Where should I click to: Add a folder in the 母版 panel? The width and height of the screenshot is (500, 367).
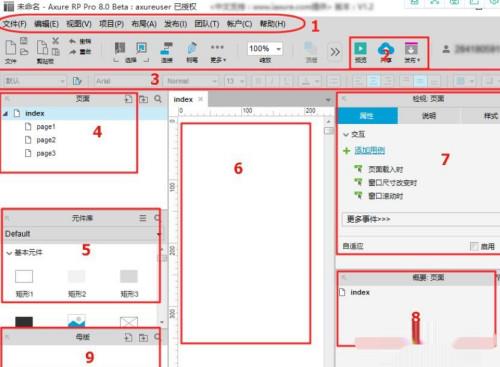(x=143, y=338)
